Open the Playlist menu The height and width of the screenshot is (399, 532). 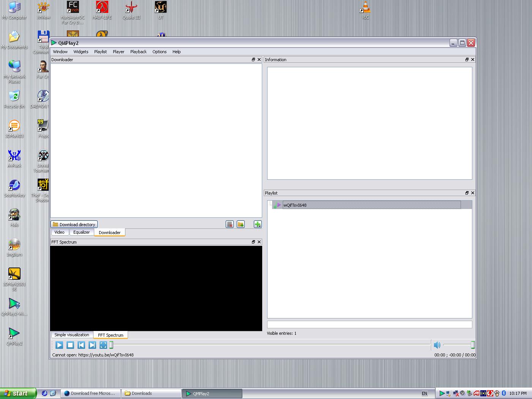point(101,52)
